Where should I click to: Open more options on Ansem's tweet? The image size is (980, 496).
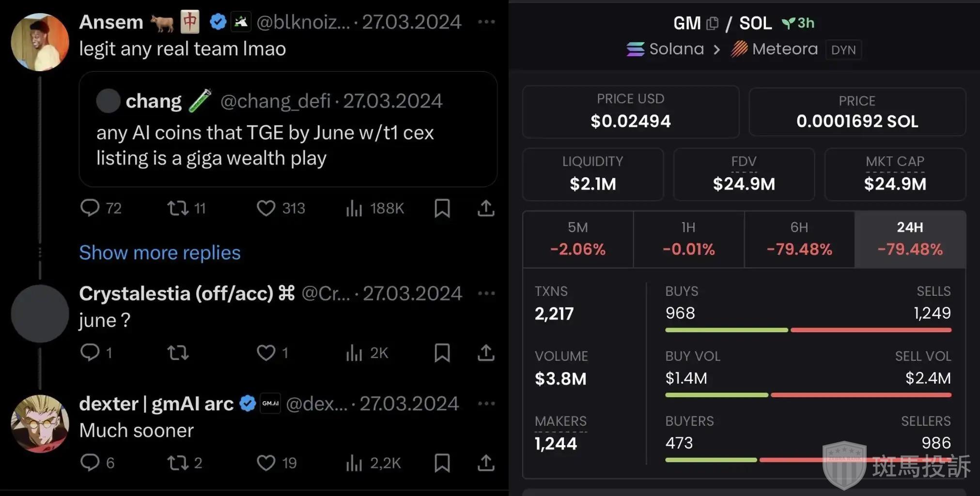point(486,22)
